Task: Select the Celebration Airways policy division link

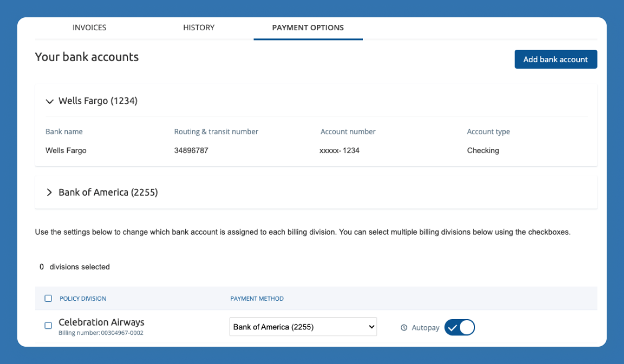Action: pos(101,322)
